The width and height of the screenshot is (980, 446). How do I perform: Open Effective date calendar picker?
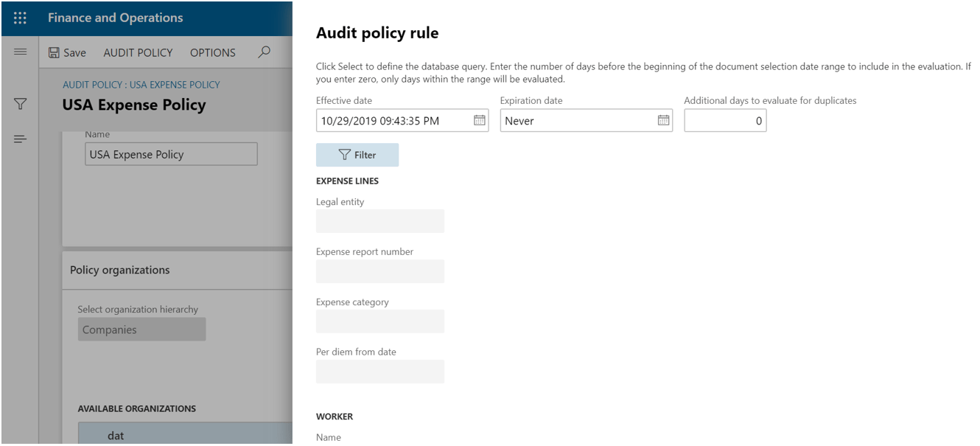click(x=478, y=120)
